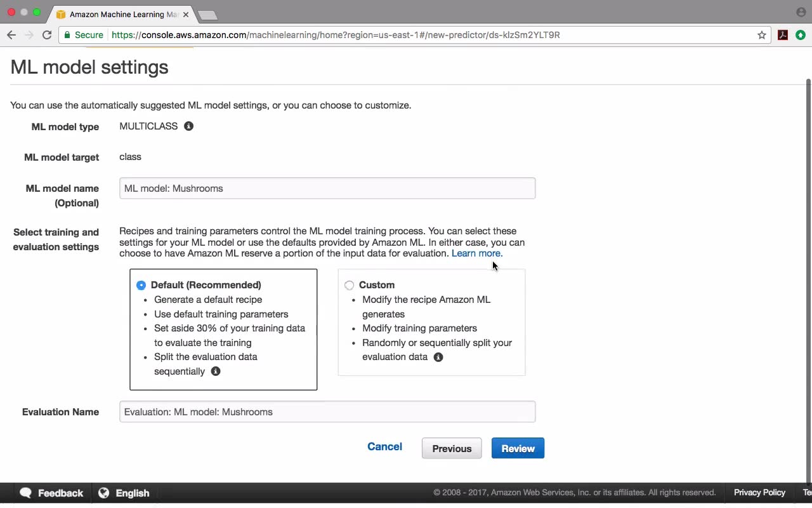The image size is (812, 508).
Task: Click info icon after 'evaluation data' in Custom
Action: tap(438, 357)
